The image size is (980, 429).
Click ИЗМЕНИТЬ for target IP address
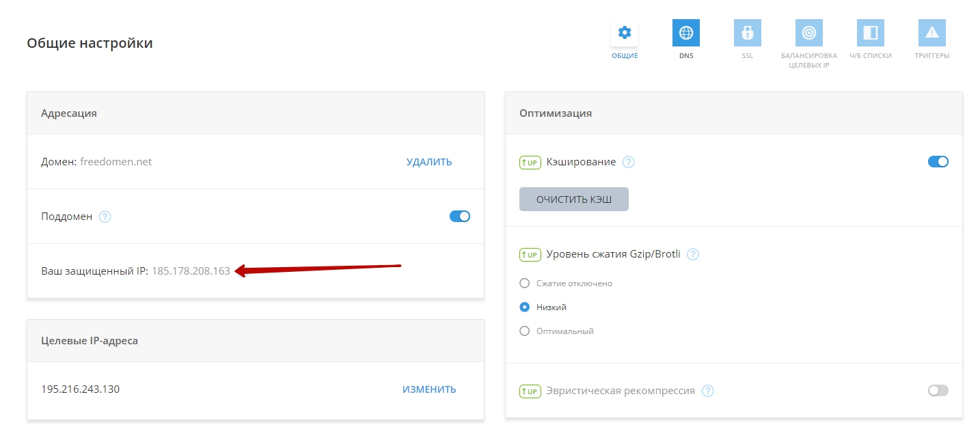(428, 389)
